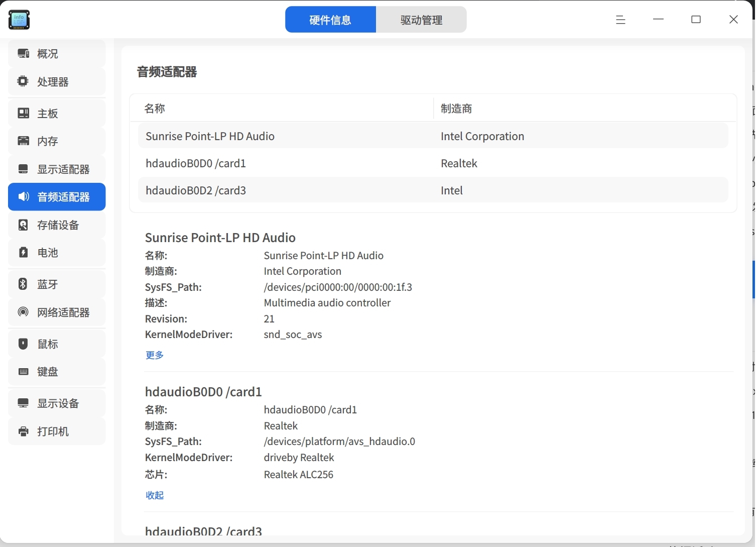Viewport: 756px width, 547px height.
Task: Expand more details via 更多 link
Action: pyautogui.click(x=155, y=355)
